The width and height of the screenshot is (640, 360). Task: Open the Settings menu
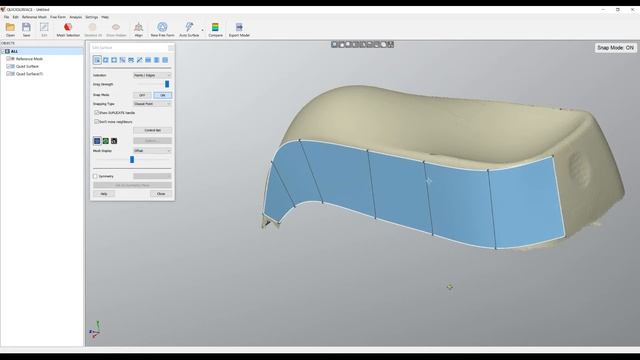(91, 17)
